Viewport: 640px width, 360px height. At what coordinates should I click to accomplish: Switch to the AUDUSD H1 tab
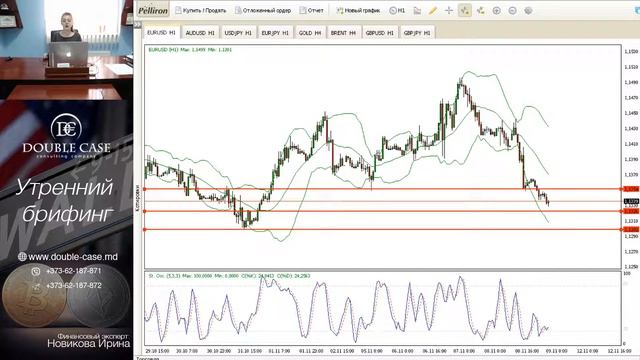click(x=200, y=33)
